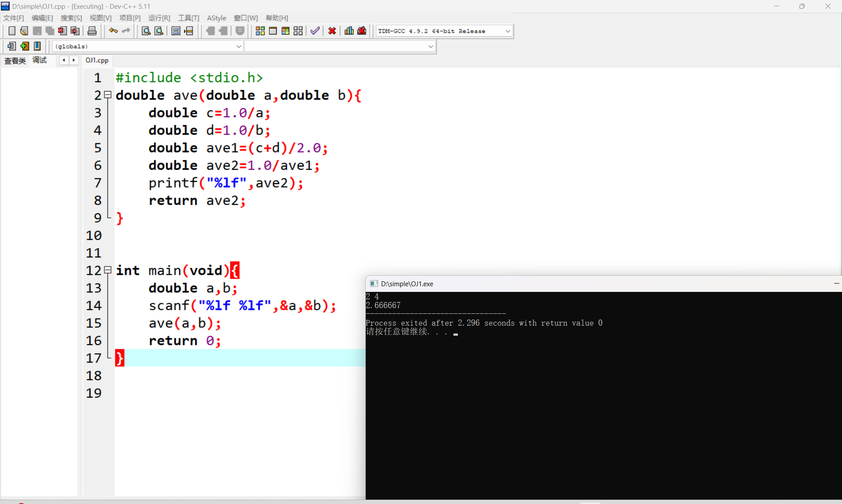This screenshot has height=504, width=842.
Task: Click the New file toolbar icon
Action: click(x=12, y=31)
